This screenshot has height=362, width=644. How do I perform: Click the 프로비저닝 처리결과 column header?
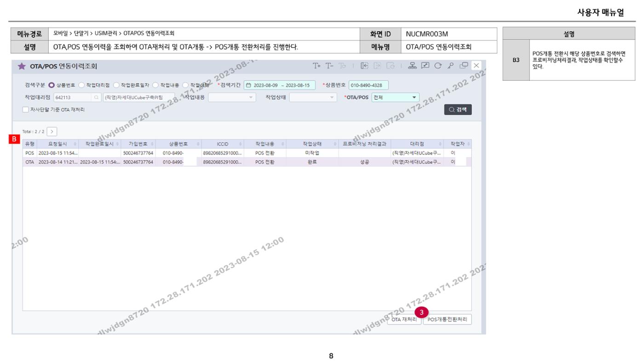[x=364, y=144]
